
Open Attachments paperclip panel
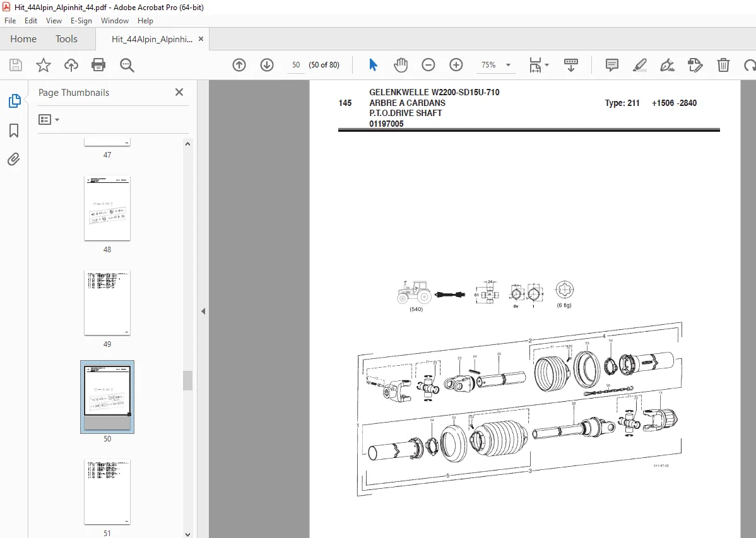(13, 159)
